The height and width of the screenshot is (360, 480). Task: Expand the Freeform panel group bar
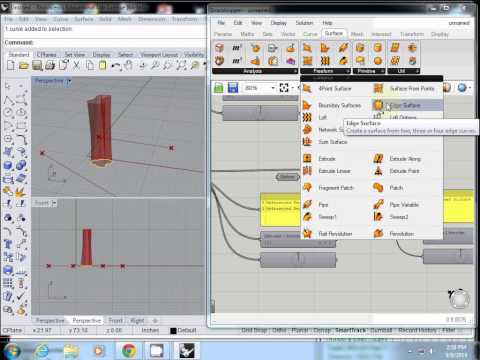(325, 71)
